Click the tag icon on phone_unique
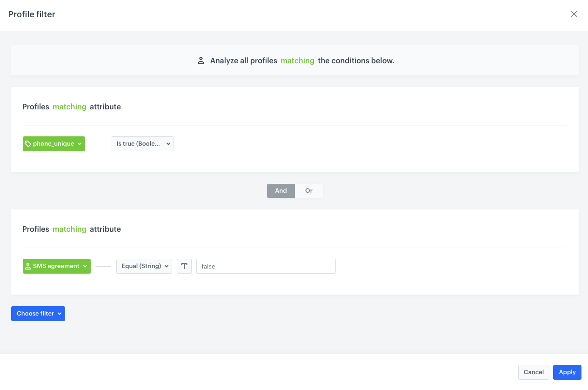588x390 pixels. 28,144
